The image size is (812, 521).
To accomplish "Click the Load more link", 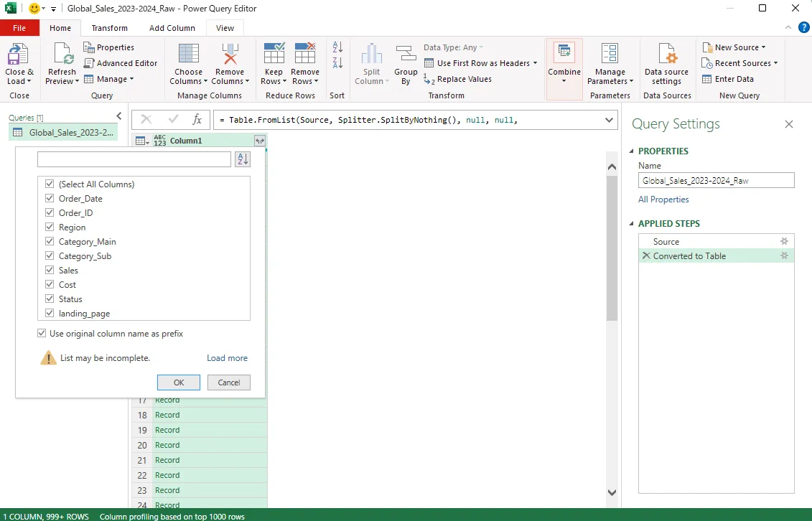I will [228, 358].
